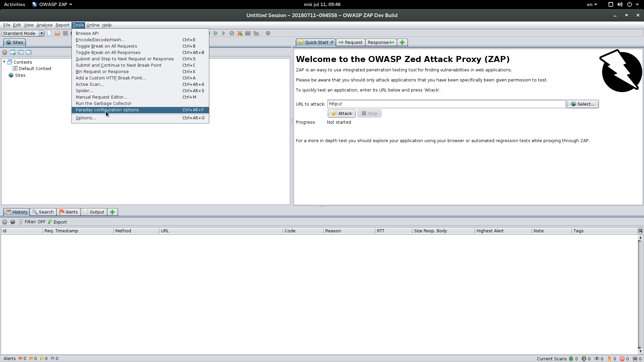Click the Export button
644x362 pixels.
(57, 222)
